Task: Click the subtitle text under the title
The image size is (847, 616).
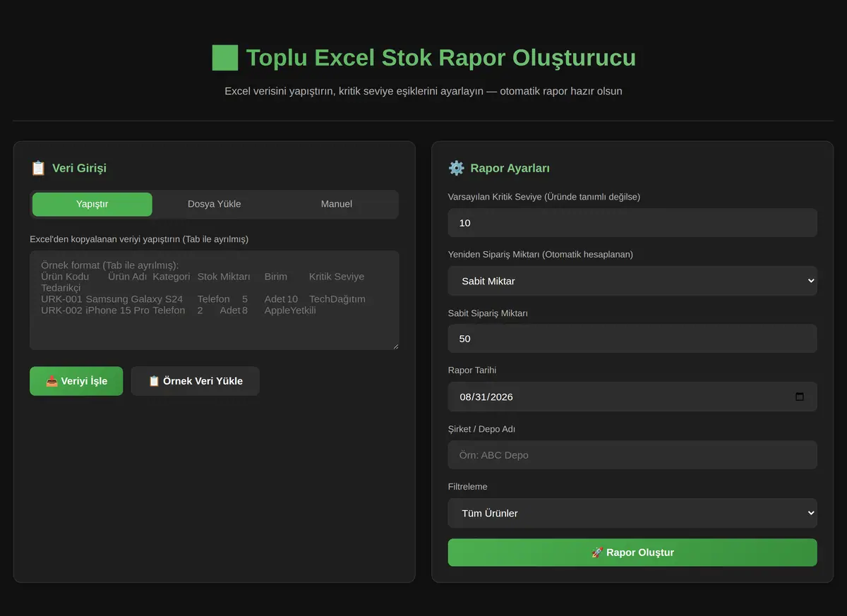Action: [423, 91]
